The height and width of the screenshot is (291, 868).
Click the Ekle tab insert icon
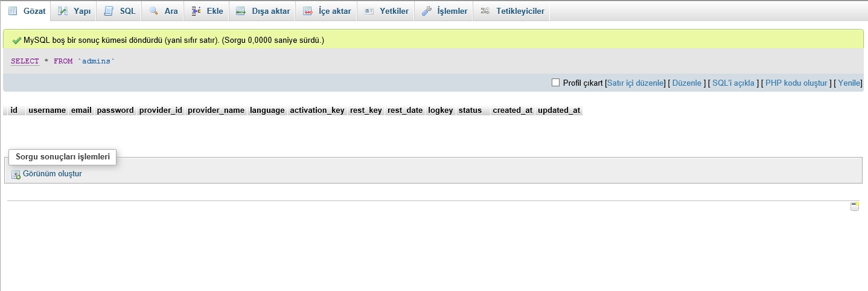click(x=196, y=11)
